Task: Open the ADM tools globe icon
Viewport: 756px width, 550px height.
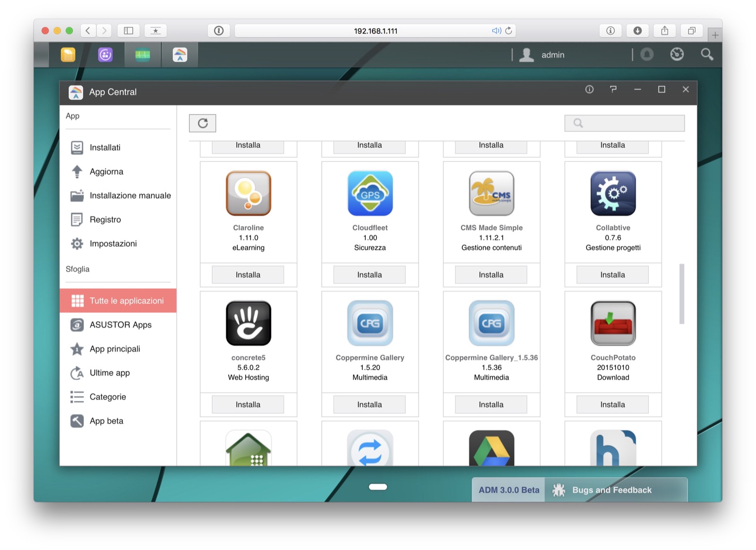Action: 677,54
